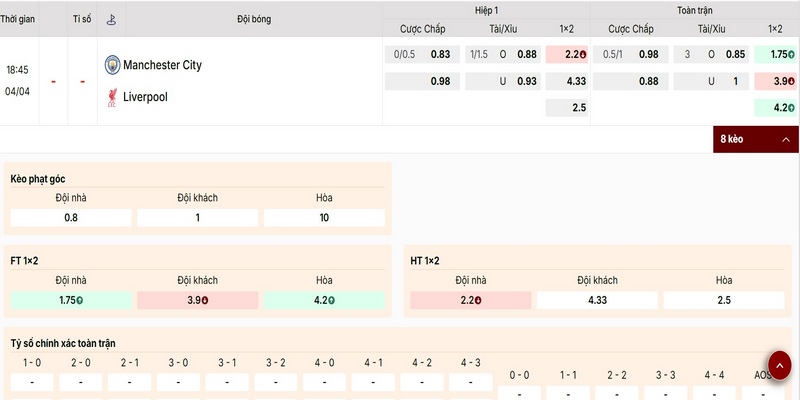Click green arrow on FT 1×2 Hòa 4.2
Screen dimensions: 800x400
click(x=333, y=300)
